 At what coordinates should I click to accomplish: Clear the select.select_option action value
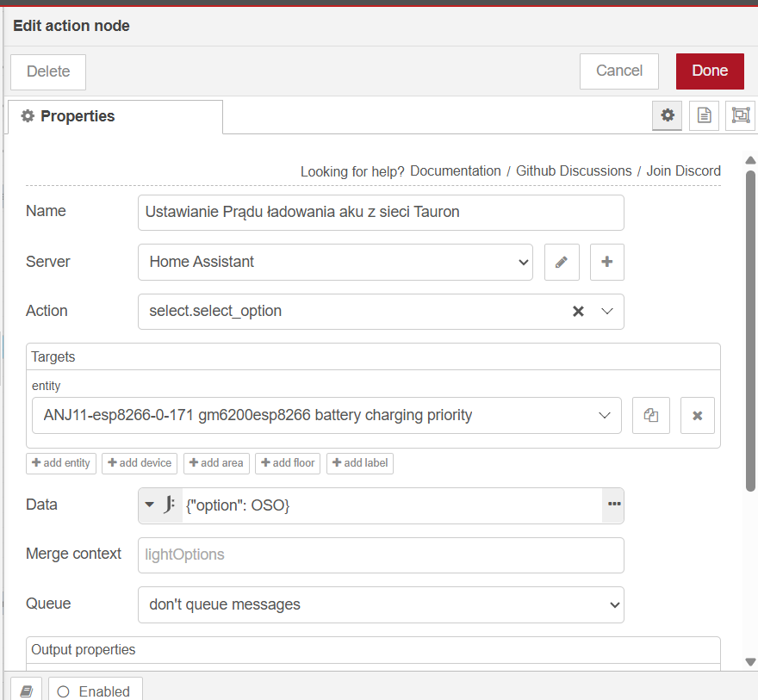[578, 311]
